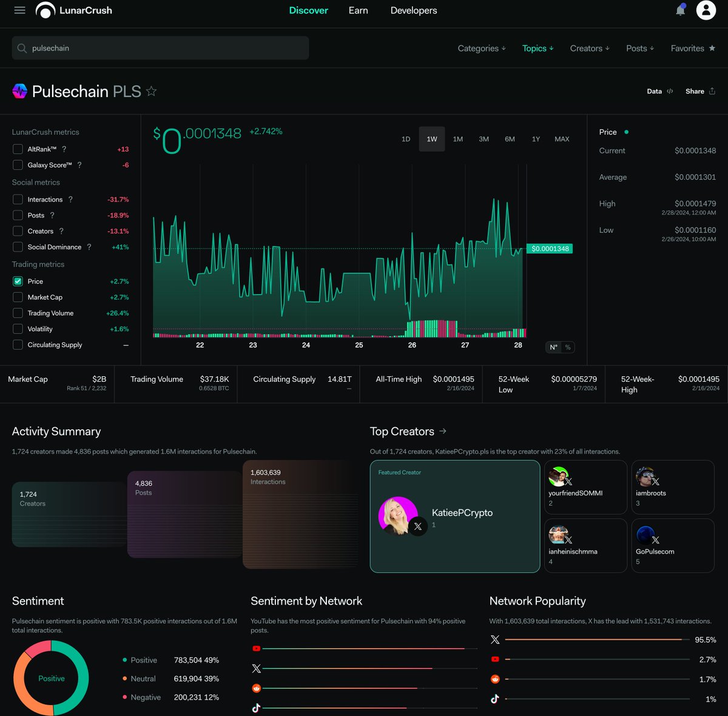The image size is (728, 716).
Task: Click X icon in Sentiment by Network
Action: coord(256,669)
